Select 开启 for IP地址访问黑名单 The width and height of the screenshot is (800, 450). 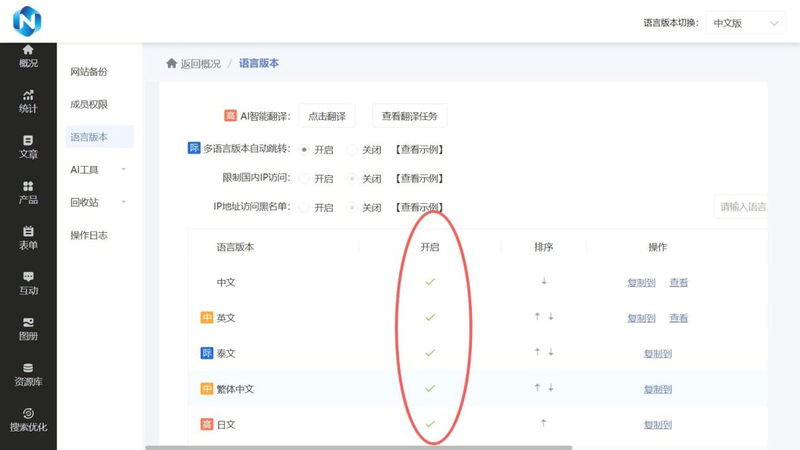tap(305, 208)
